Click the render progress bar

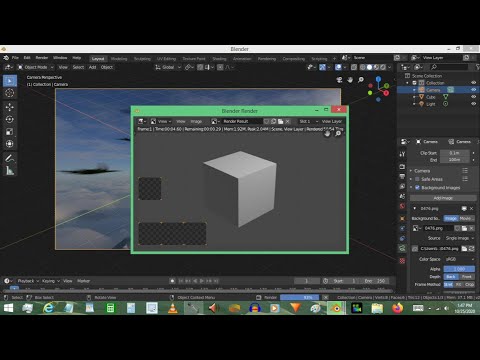(x=300, y=297)
